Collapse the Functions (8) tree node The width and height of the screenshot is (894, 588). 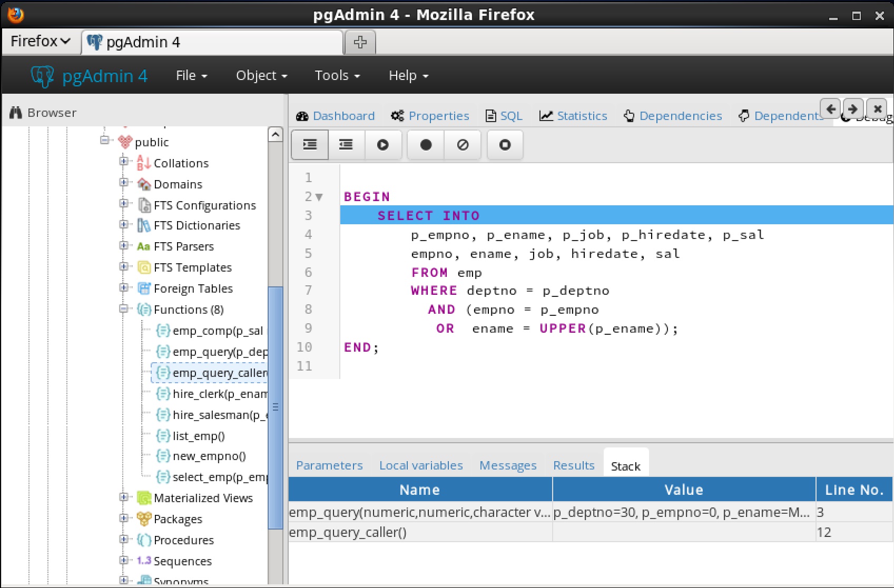coord(124,309)
